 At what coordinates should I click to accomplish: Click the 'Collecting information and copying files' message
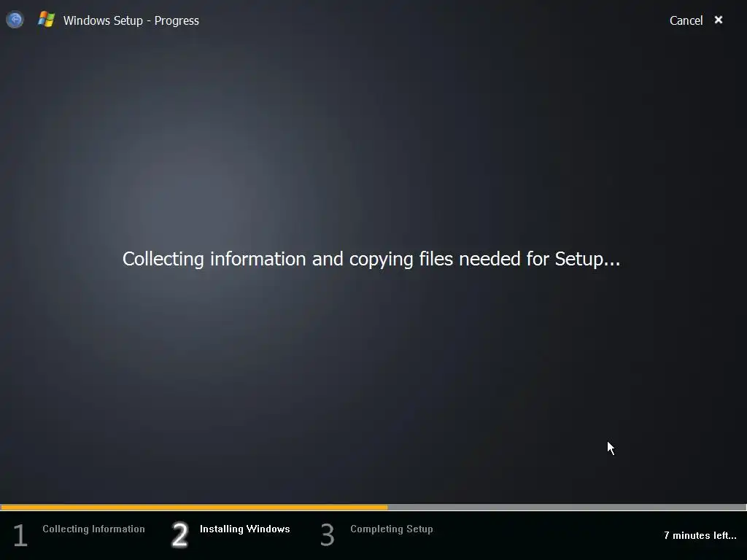pos(371,259)
